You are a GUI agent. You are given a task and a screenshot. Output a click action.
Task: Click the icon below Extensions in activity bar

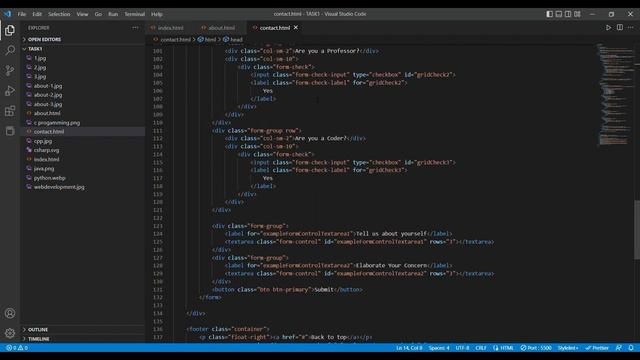point(10,131)
